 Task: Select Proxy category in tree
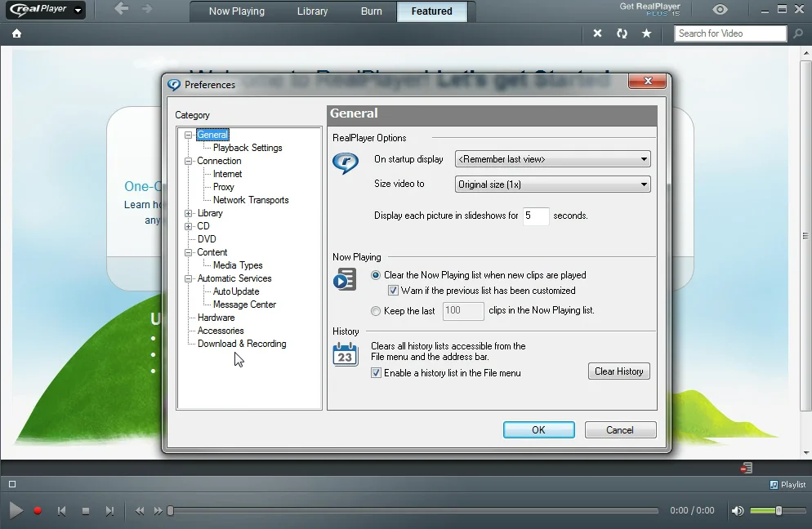coord(223,187)
